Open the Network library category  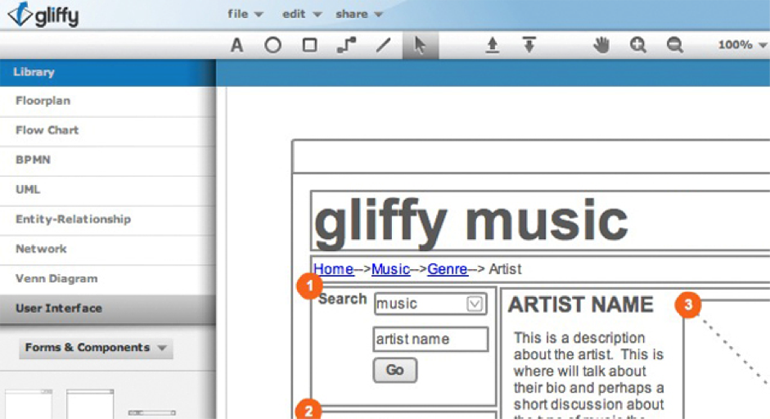pyautogui.click(x=108, y=249)
